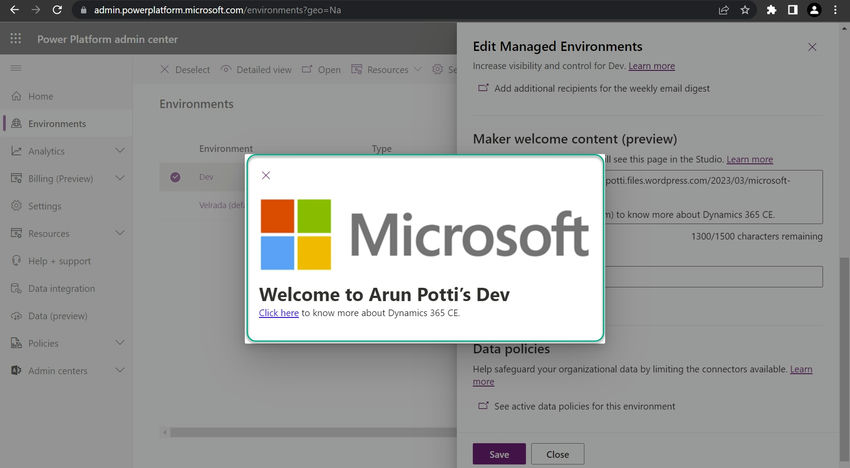
Task: Open the Resources toolbar dropdown arrow
Action: 417,69
